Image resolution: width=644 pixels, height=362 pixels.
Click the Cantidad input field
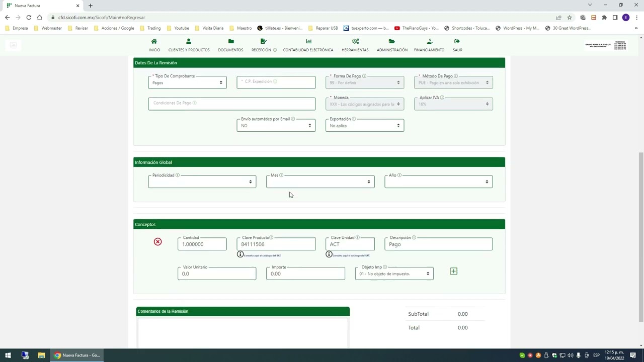(202, 244)
